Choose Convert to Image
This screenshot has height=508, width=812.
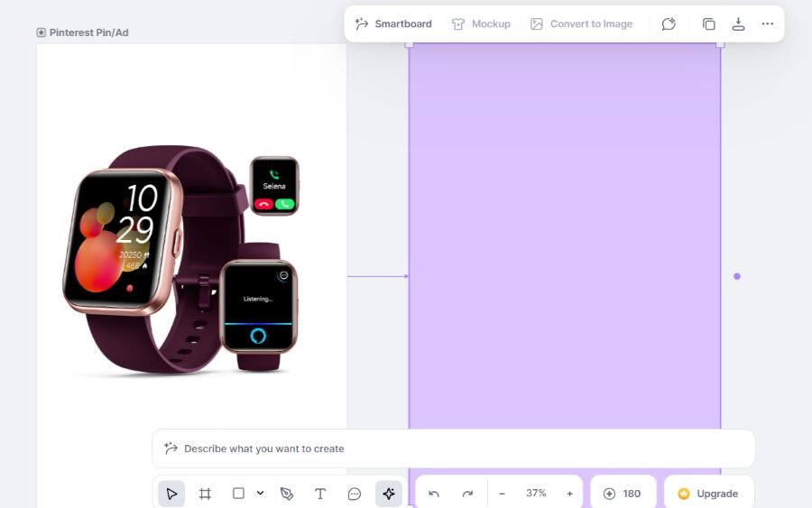[581, 23]
